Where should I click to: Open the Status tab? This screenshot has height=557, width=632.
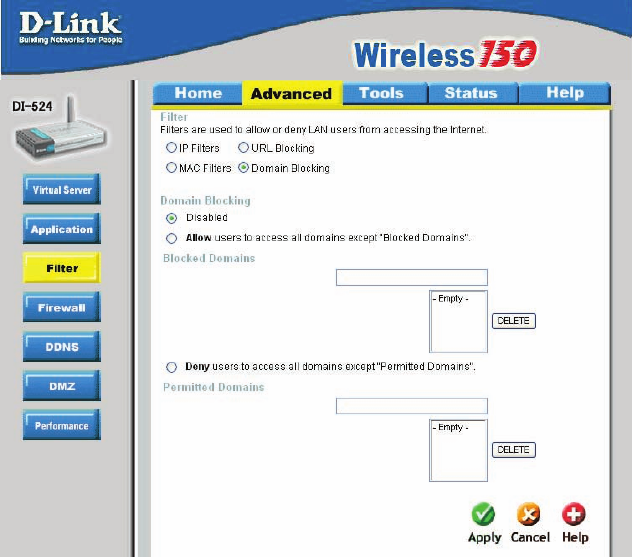(x=473, y=93)
